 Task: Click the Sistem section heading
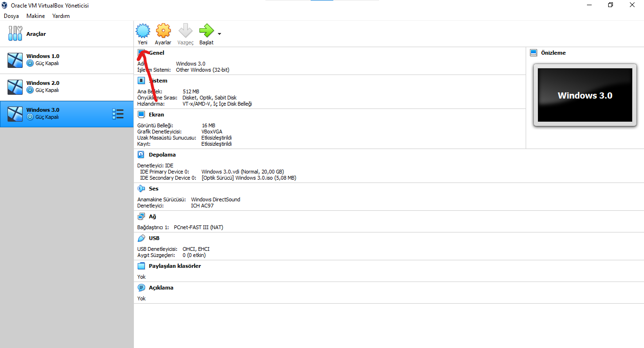tap(158, 81)
